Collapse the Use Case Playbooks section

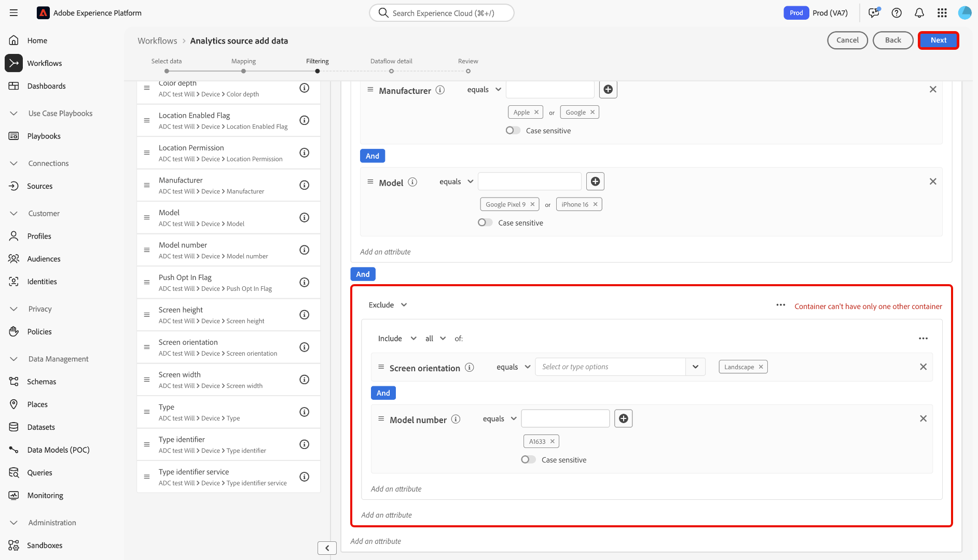(x=14, y=114)
